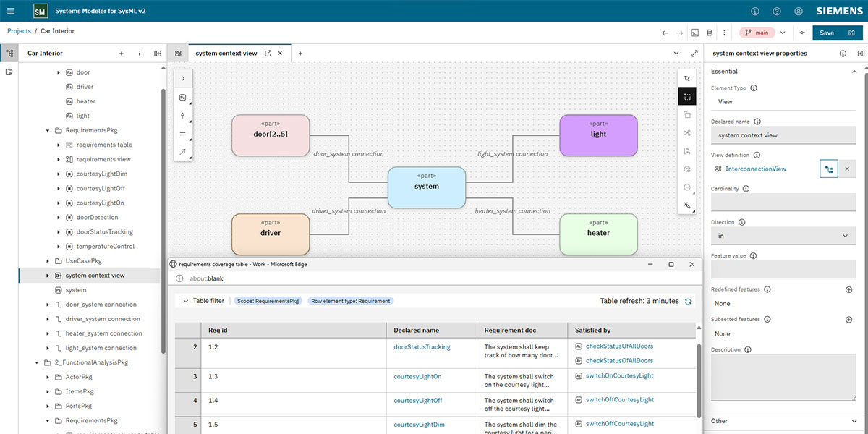
Task: Select the temperatureControl tree item
Action: (x=105, y=247)
